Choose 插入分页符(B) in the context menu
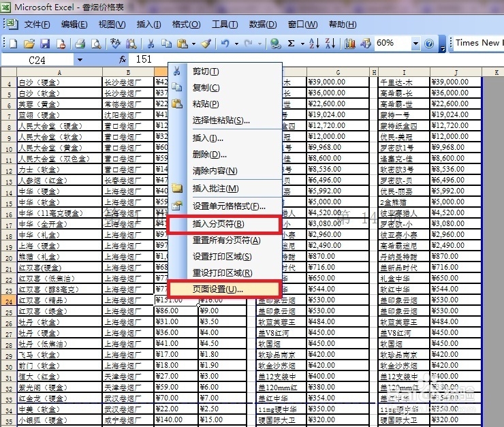 click(x=225, y=224)
